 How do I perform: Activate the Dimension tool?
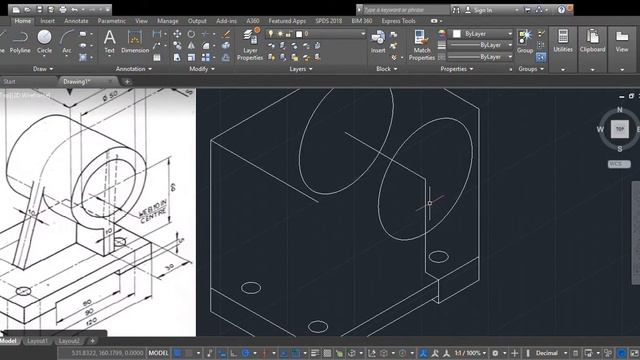click(135, 42)
